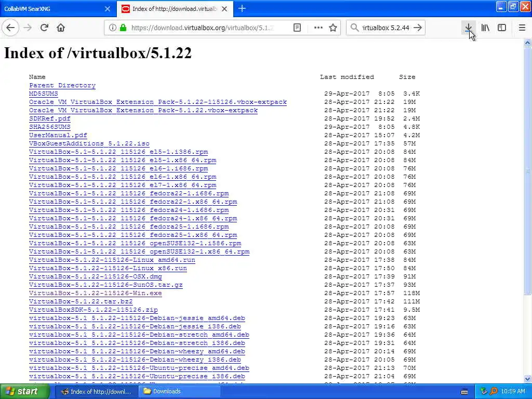532x399 pixels.
Task: Toggle the sidebar icon
Action: tap(502, 28)
